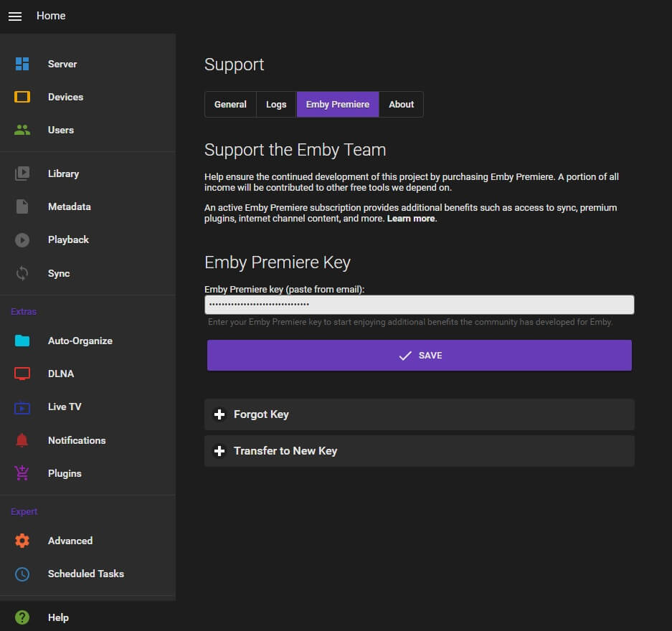
Task: Click the Home title in header
Action: tap(51, 16)
